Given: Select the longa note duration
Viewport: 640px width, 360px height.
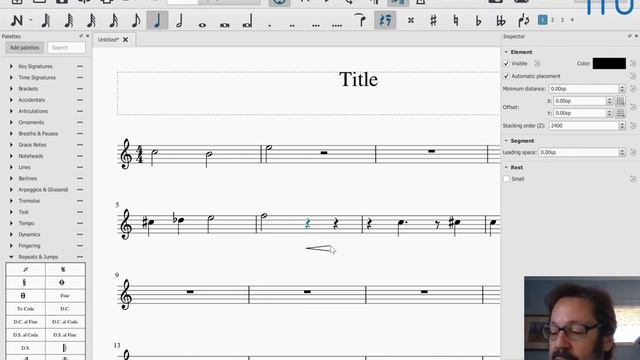Looking at the screenshot, I should click(247, 21).
